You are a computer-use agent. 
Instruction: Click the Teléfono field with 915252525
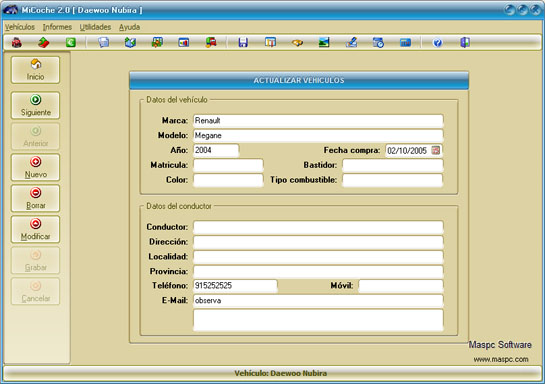pyautogui.click(x=235, y=286)
